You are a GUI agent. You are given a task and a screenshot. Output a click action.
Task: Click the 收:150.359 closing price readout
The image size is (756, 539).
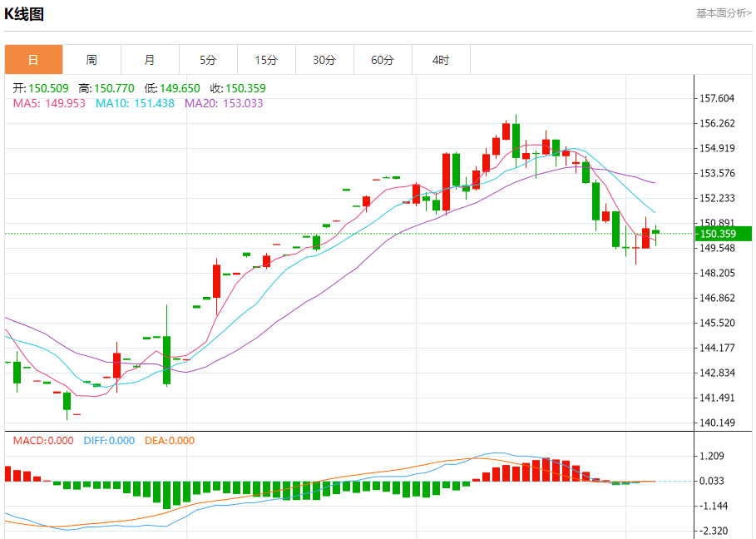pyautogui.click(x=237, y=88)
